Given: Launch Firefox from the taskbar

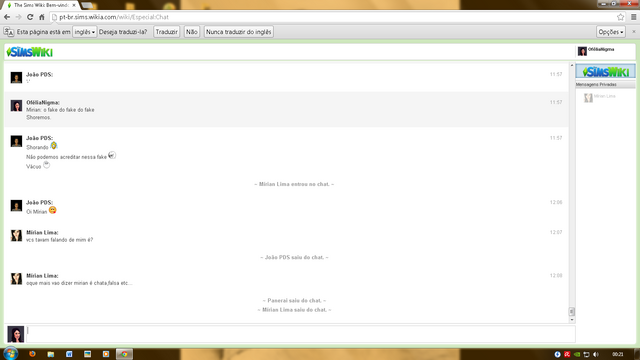Looking at the screenshot, I should click(x=32, y=354).
